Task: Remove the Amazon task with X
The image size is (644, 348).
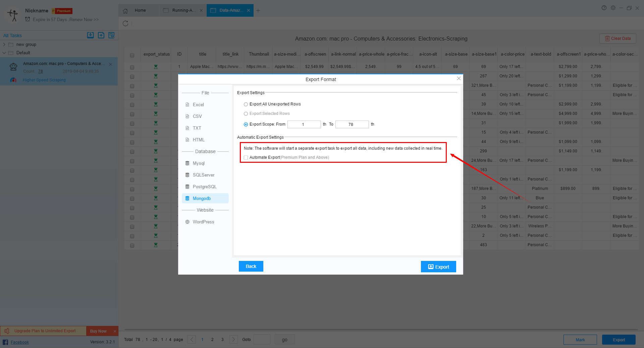Action: coord(111,64)
